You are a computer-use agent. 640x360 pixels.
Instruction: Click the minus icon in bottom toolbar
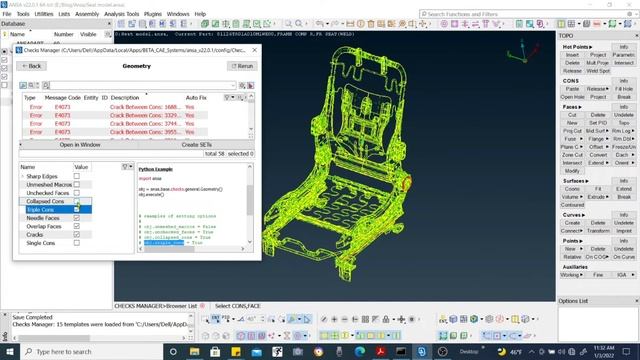pos(345,319)
